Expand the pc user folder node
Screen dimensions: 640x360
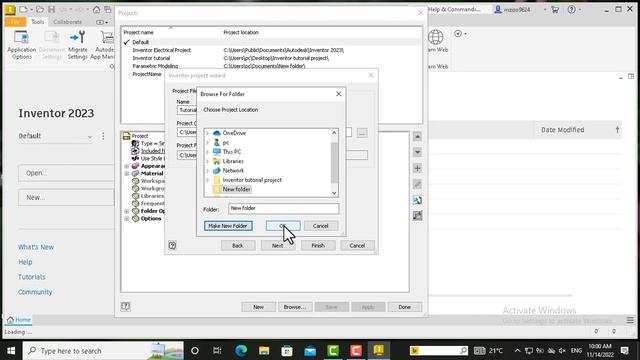point(207,142)
